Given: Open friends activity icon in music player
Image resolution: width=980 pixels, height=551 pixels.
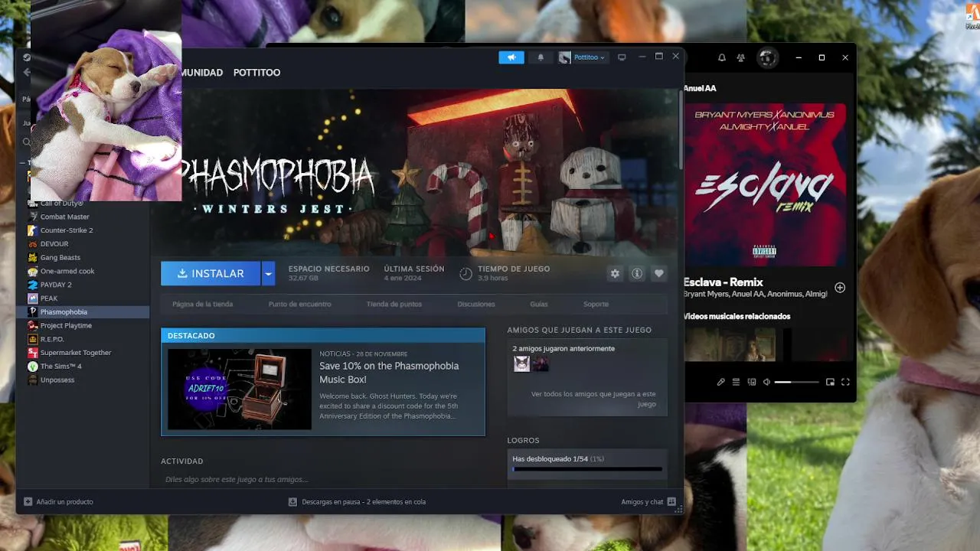Looking at the screenshot, I should pos(740,57).
